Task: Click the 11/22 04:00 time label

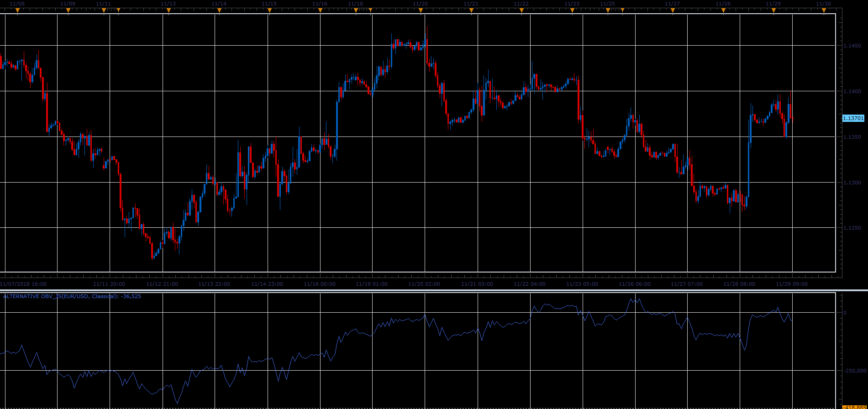Action: pyautogui.click(x=530, y=284)
